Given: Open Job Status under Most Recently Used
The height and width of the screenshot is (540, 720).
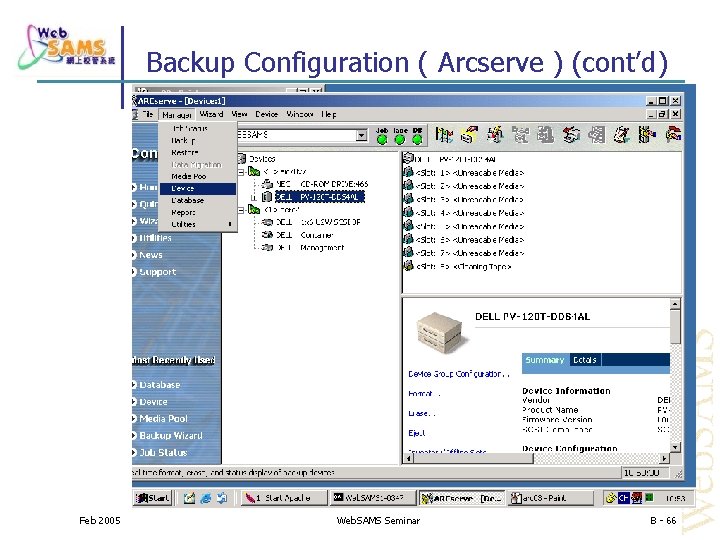Looking at the screenshot, I should point(163,452).
